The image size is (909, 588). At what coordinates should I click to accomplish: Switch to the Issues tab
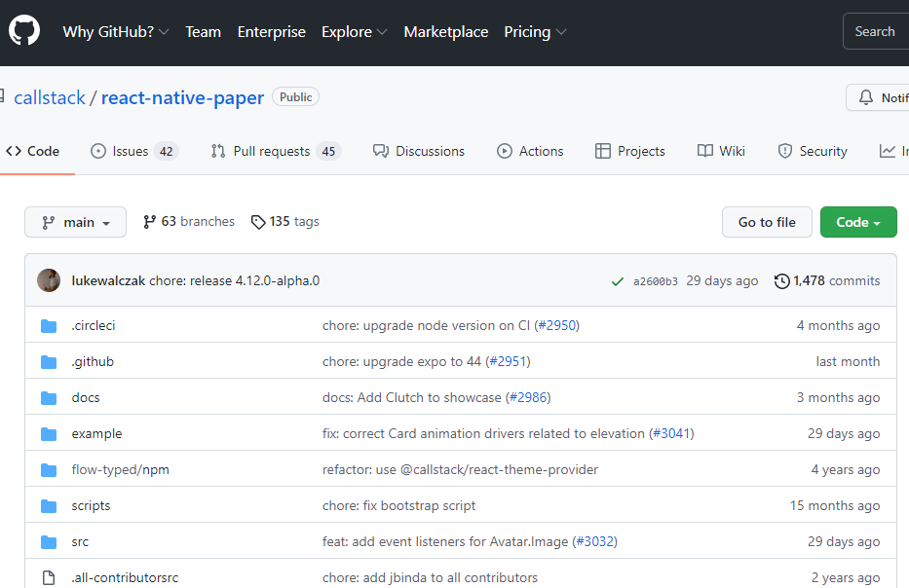134,151
